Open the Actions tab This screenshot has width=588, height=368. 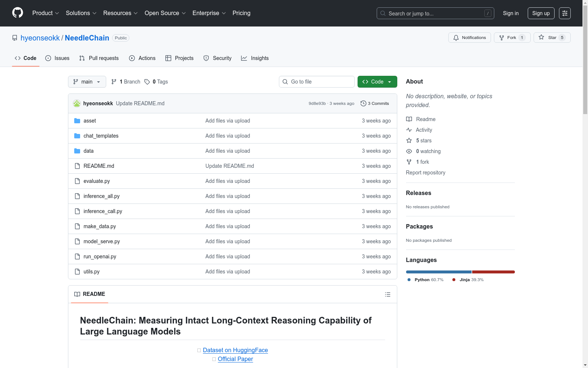(x=142, y=58)
